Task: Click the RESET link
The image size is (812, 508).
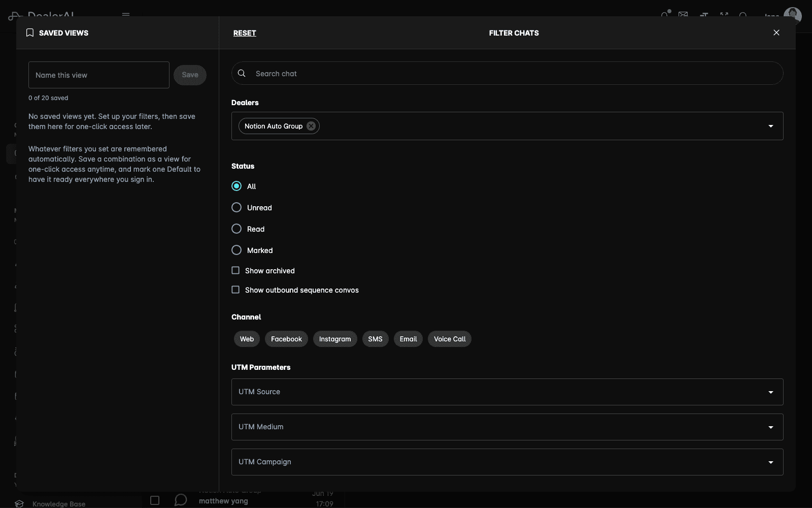Action: point(245,33)
